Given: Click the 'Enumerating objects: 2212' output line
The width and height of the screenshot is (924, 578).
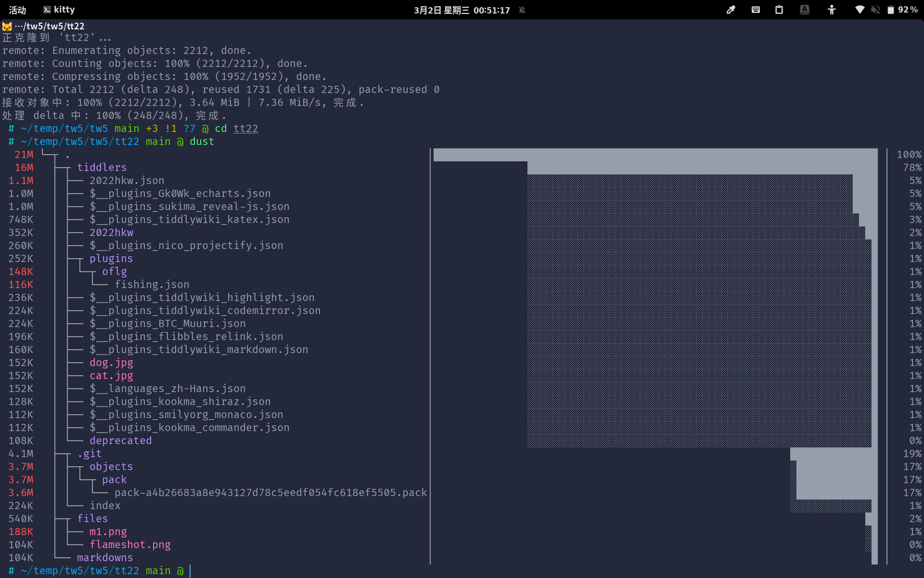Looking at the screenshot, I should tap(127, 51).
